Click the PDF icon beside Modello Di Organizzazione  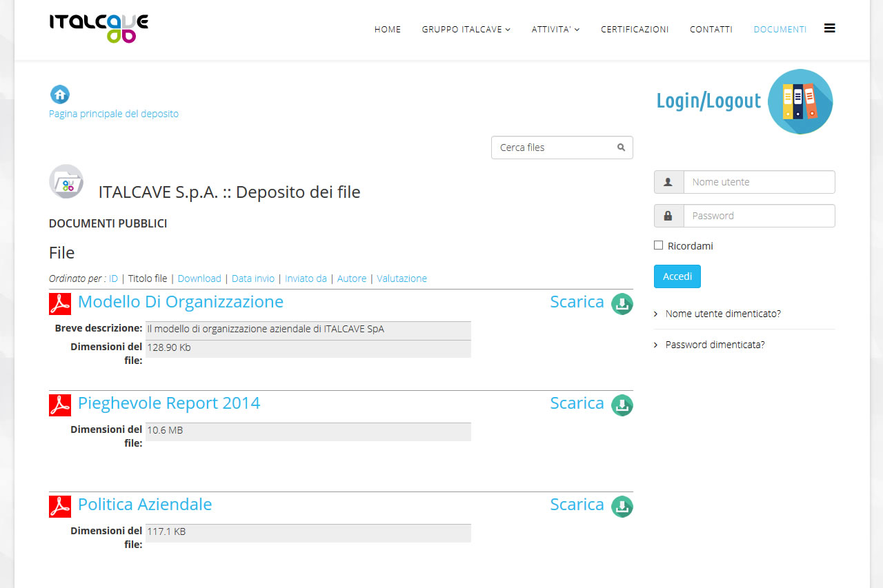click(x=60, y=304)
